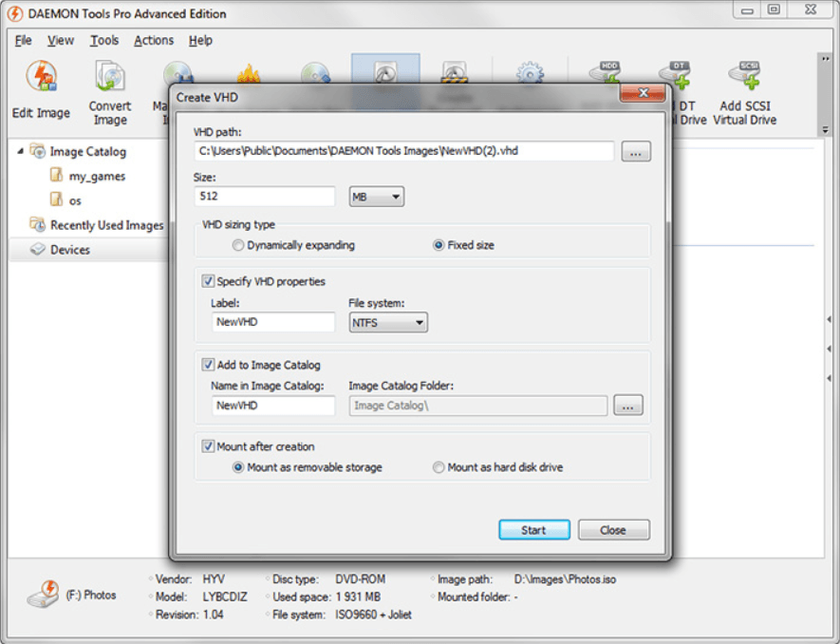
Task: Click the Add DT Drive icon
Action: (x=675, y=75)
